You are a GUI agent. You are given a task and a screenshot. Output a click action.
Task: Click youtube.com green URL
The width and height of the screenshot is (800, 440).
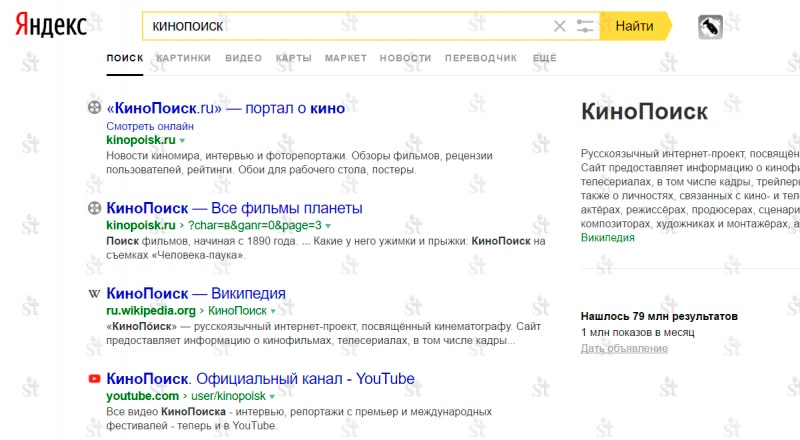[x=142, y=396]
